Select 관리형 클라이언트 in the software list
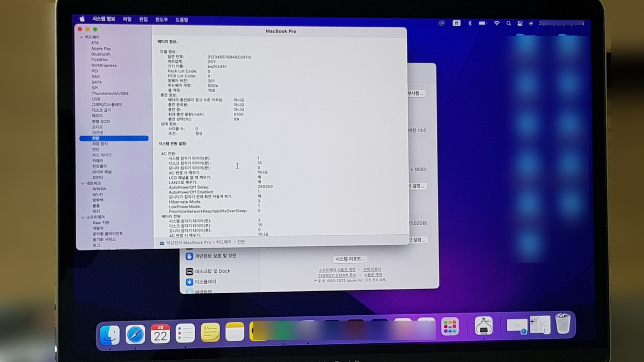This screenshot has width=644, height=362. coord(107,234)
